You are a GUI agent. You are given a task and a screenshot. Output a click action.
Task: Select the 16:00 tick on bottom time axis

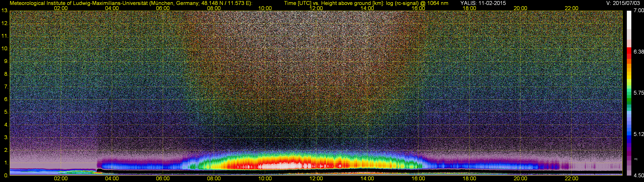pyautogui.click(x=418, y=179)
